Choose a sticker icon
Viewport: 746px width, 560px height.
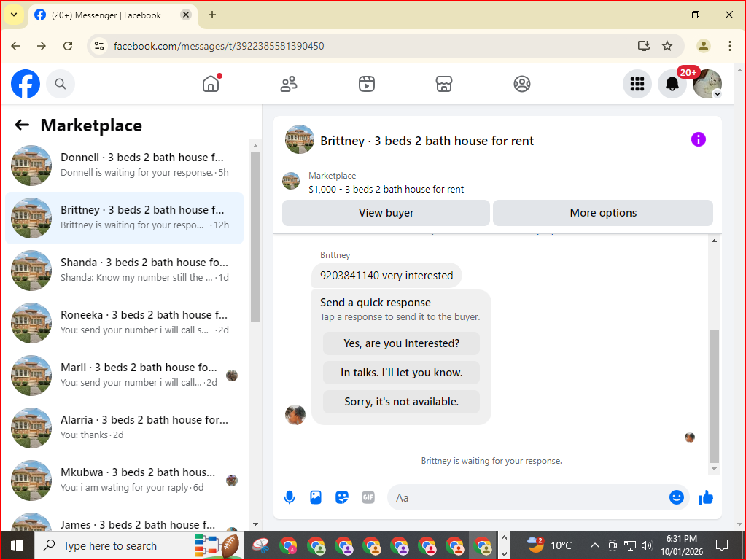[x=342, y=498]
